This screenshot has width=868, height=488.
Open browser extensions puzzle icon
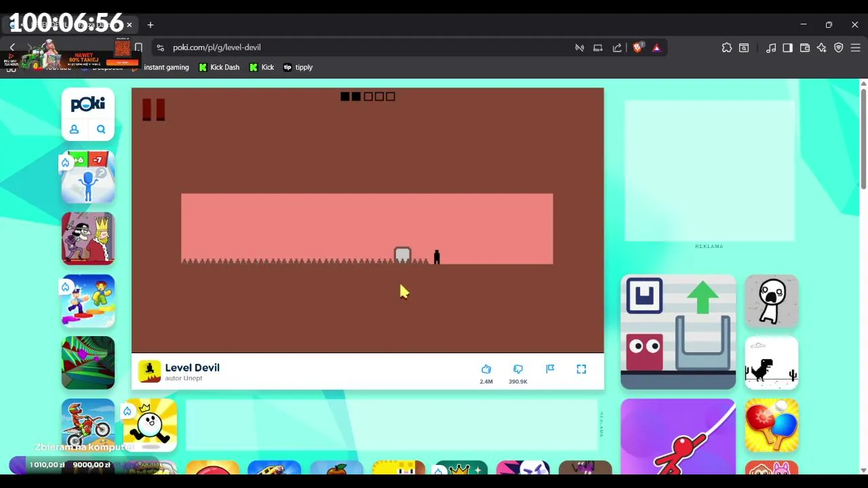pos(727,47)
